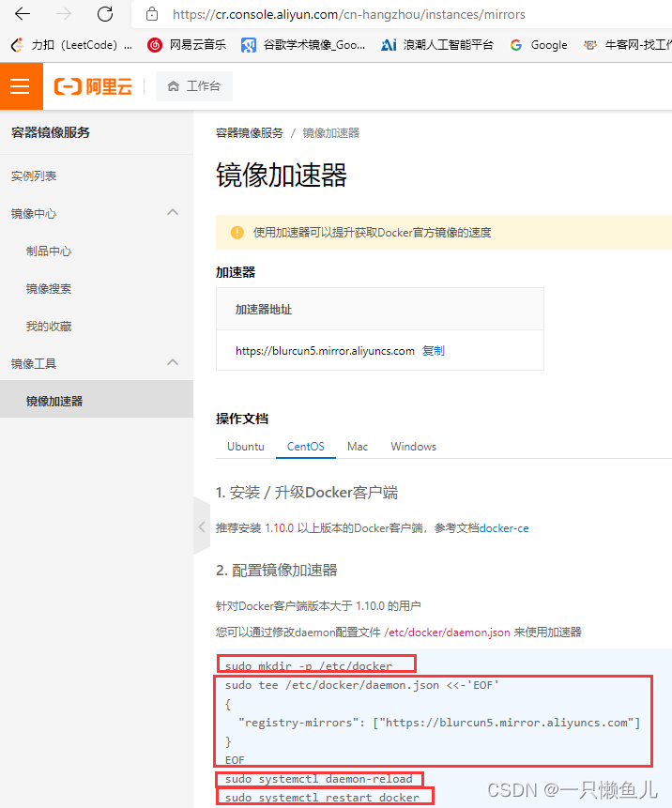Click the 'sudo systemctl daemon-reload' line
Viewport: 672px width, 808px height.
pyautogui.click(x=319, y=779)
